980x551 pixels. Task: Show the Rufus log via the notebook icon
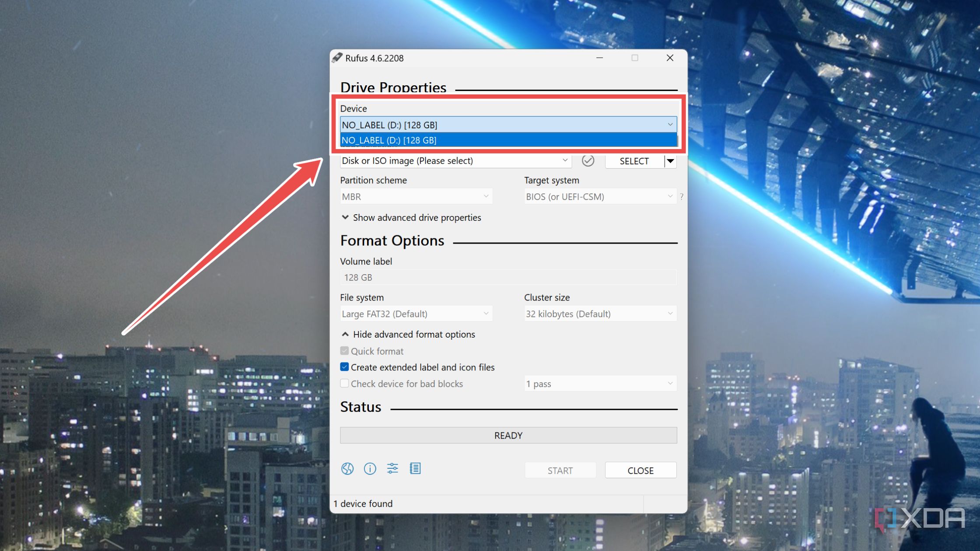coord(415,468)
